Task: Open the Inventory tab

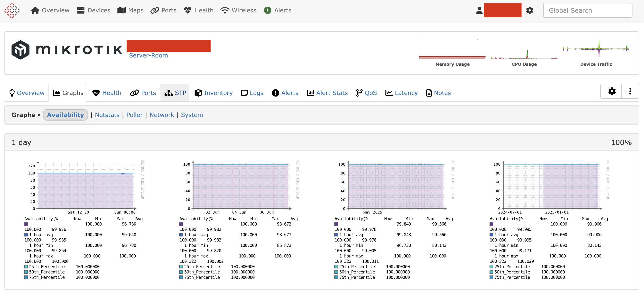Action: (213, 93)
